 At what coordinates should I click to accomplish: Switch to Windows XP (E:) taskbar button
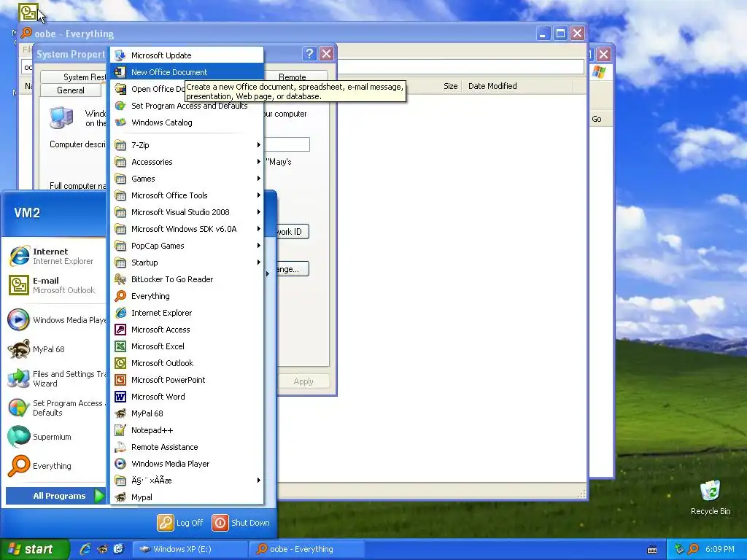coord(190,549)
